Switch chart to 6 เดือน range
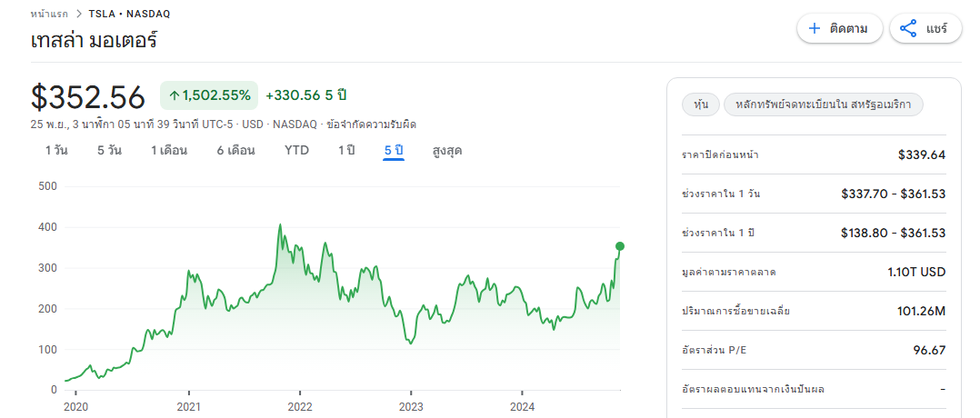The width and height of the screenshot is (980, 418). 235,151
